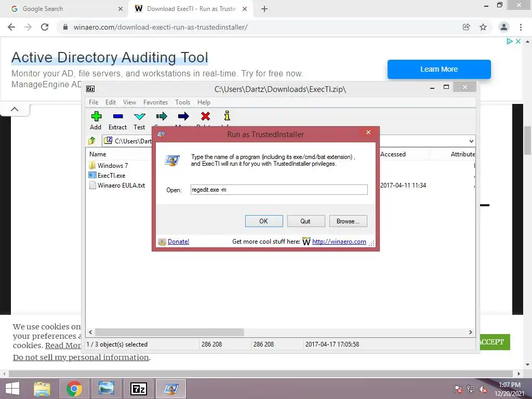Click the Chrome back arrow
This screenshot has height=399, width=532.
11,27
